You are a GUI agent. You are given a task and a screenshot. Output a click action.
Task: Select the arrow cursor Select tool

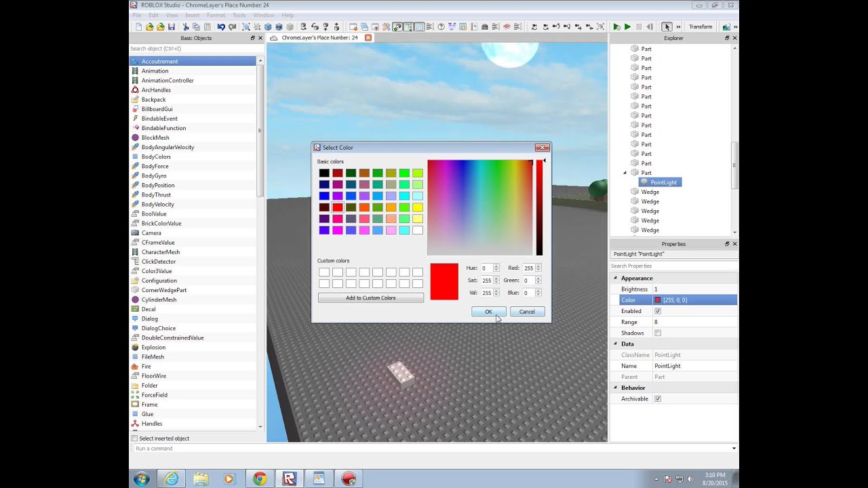pyautogui.click(x=667, y=27)
